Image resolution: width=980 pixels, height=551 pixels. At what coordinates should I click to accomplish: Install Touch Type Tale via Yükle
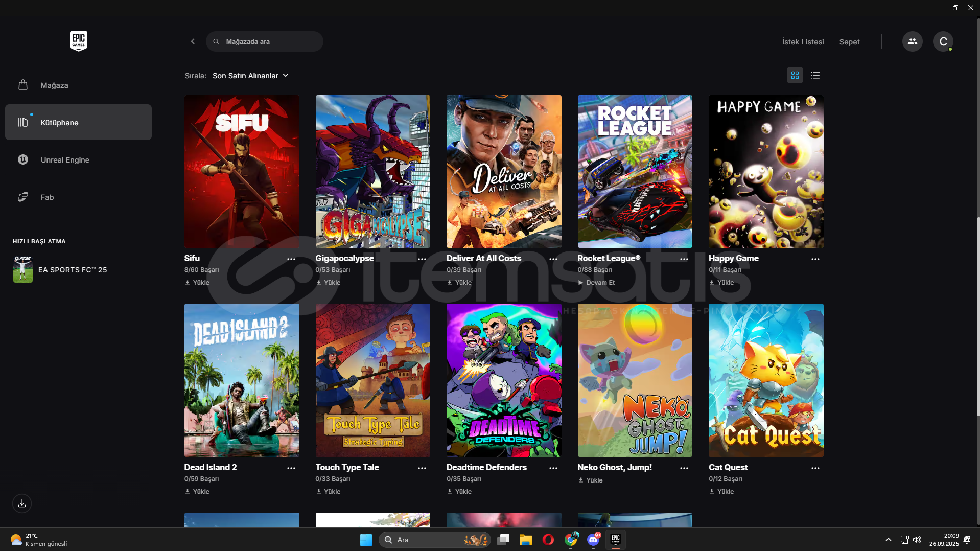pos(328,492)
